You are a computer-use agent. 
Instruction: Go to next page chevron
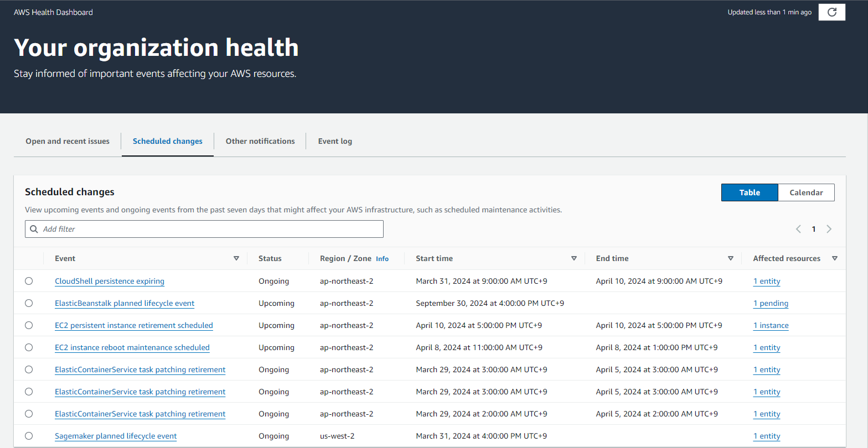[829, 229]
